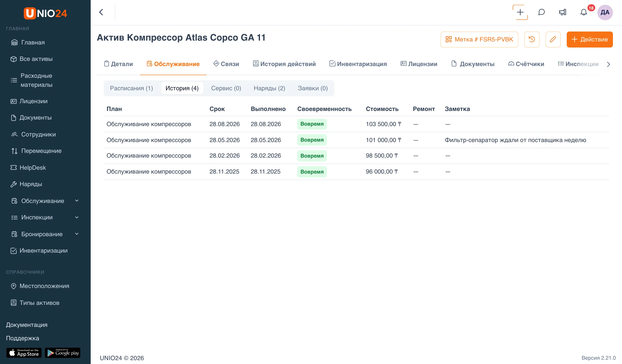
Task: Click the plus quick-add icon in top bar
Action: pyautogui.click(x=520, y=12)
